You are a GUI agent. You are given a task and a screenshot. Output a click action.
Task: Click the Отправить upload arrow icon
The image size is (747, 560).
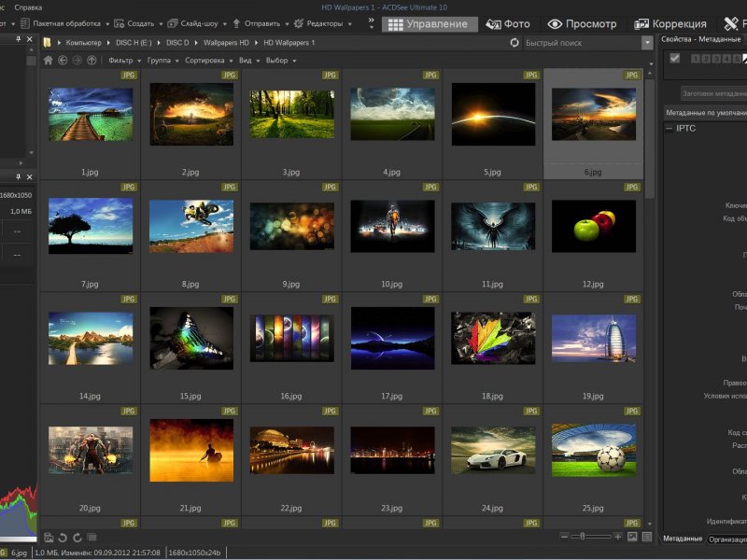(236, 23)
